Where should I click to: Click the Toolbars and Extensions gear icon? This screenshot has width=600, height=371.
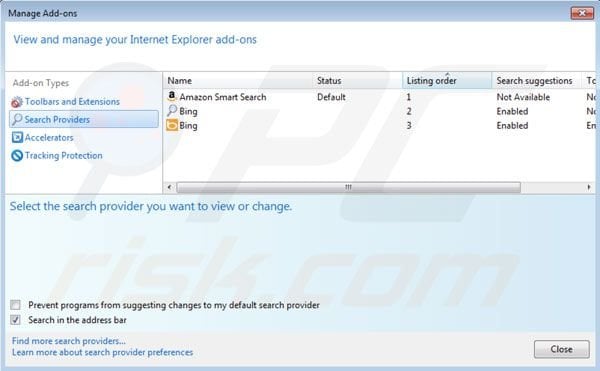(17, 102)
